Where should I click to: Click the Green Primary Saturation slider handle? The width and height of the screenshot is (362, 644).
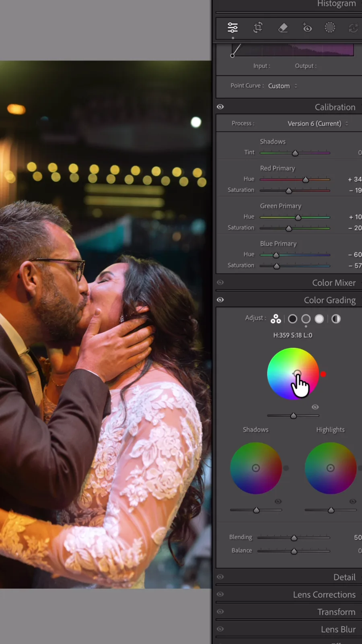pos(289,228)
